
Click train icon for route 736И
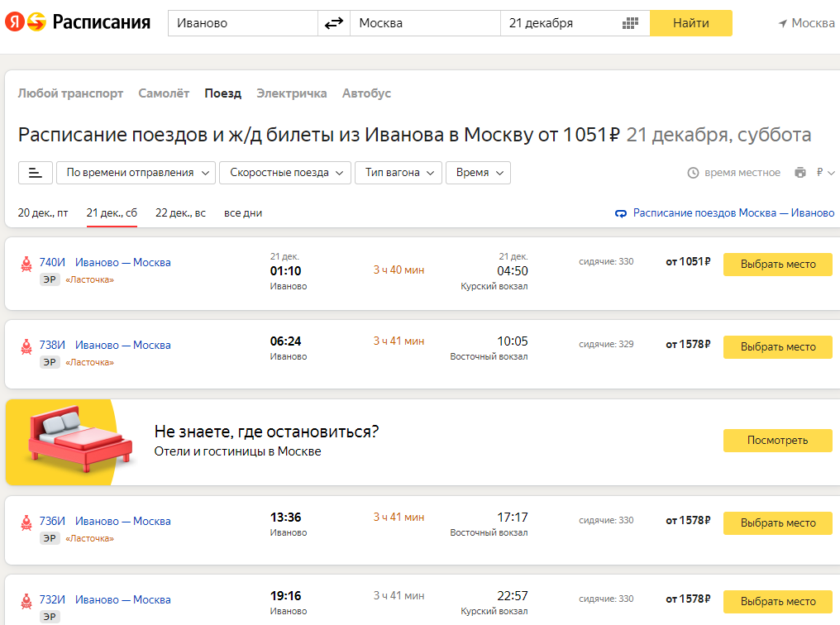[x=26, y=522]
